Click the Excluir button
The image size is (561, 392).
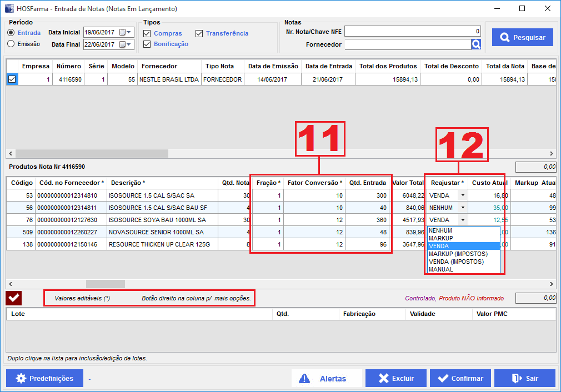coord(395,378)
